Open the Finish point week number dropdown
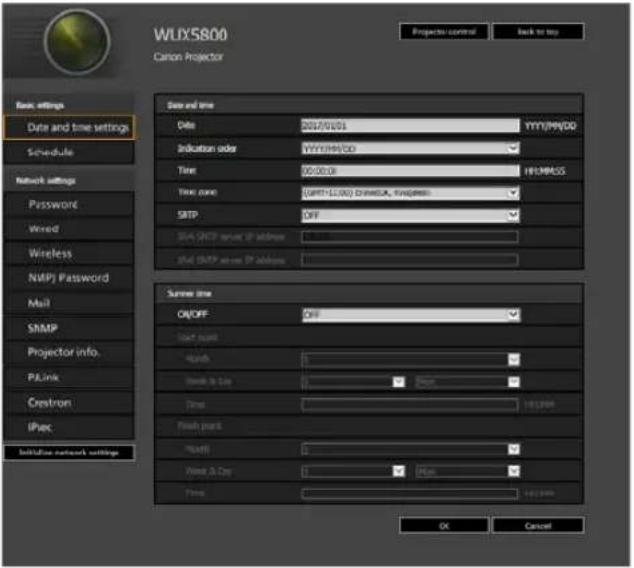 [353, 471]
